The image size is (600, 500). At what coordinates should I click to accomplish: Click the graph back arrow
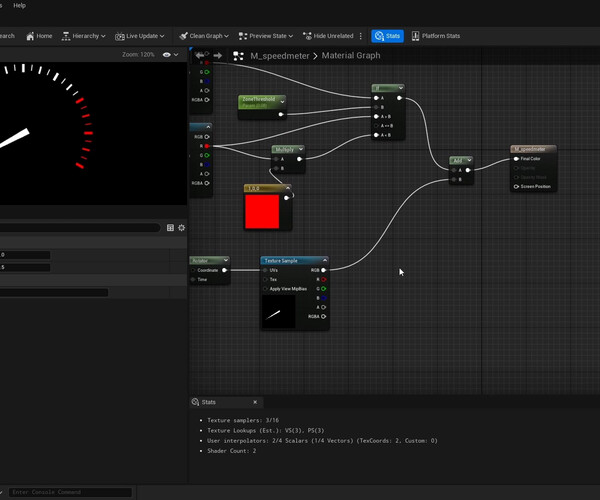(200, 55)
